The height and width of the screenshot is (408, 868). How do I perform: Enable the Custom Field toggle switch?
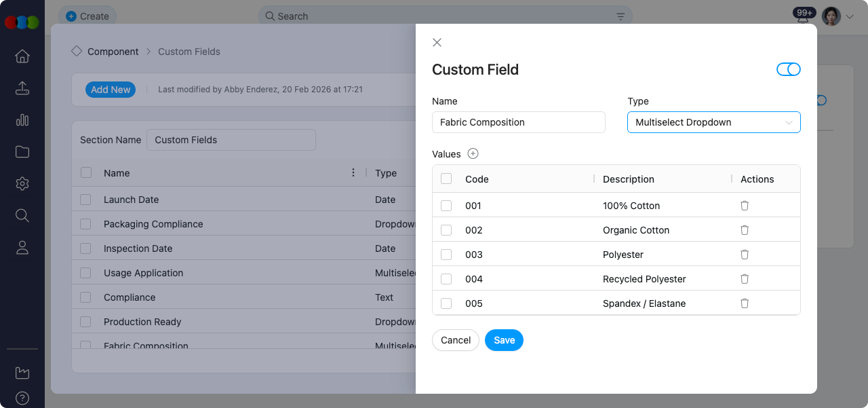click(x=789, y=69)
